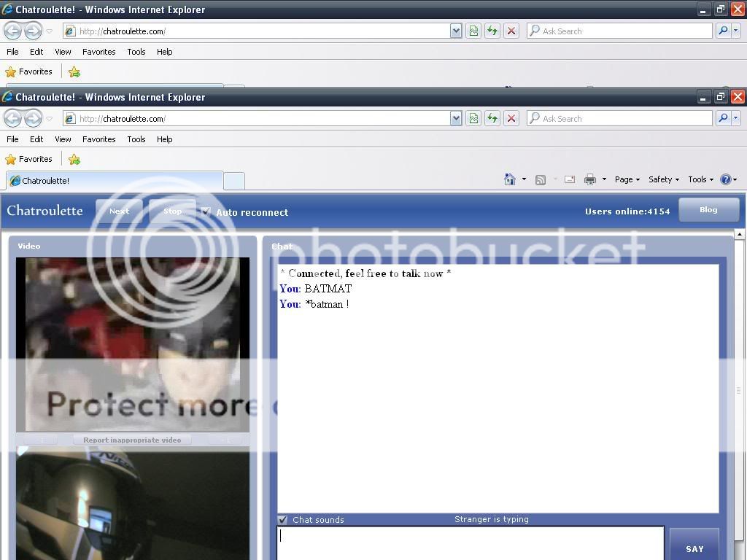Select the Chatroulette! browser tab
747x560 pixels.
click(x=113, y=181)
